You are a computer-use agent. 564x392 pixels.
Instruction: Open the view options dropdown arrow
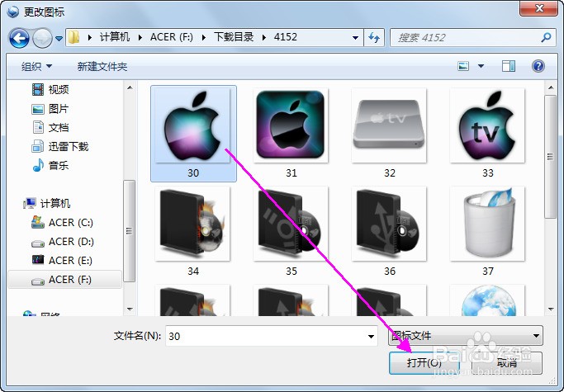click(x=481, y=66)
